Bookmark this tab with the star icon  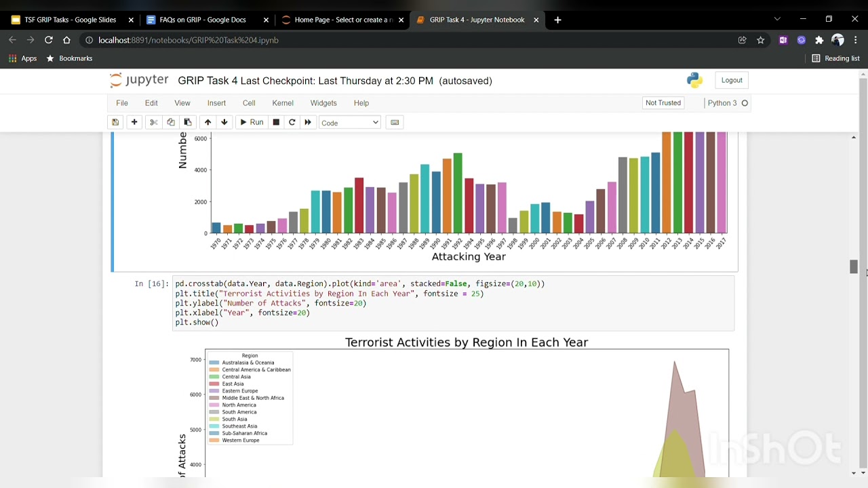click(761, 40)
